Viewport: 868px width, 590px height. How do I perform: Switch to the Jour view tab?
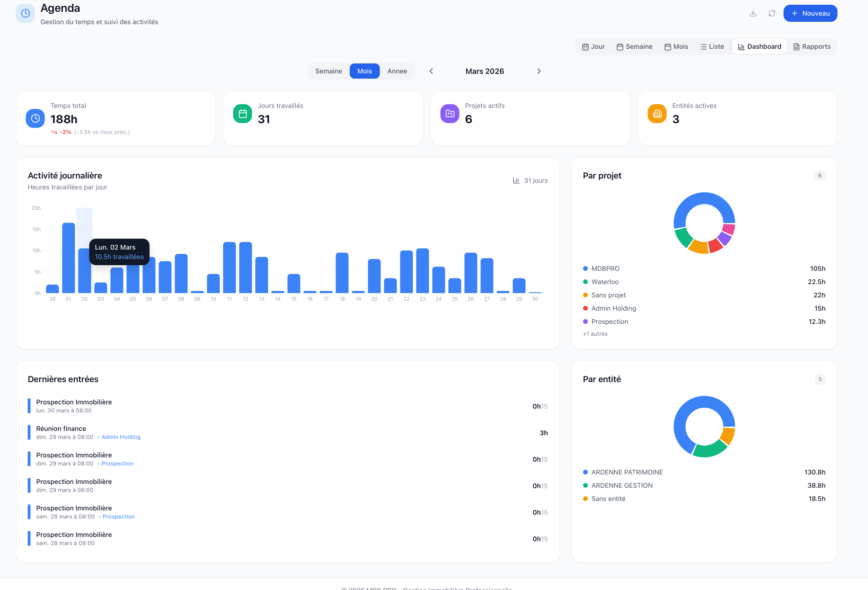point(593,46)
